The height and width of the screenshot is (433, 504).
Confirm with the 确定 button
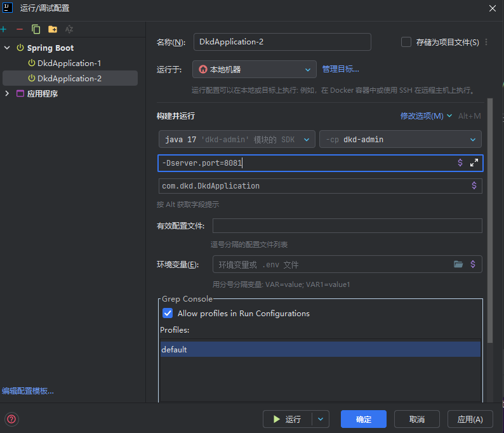pyautogui.click(x=364, y=419)
